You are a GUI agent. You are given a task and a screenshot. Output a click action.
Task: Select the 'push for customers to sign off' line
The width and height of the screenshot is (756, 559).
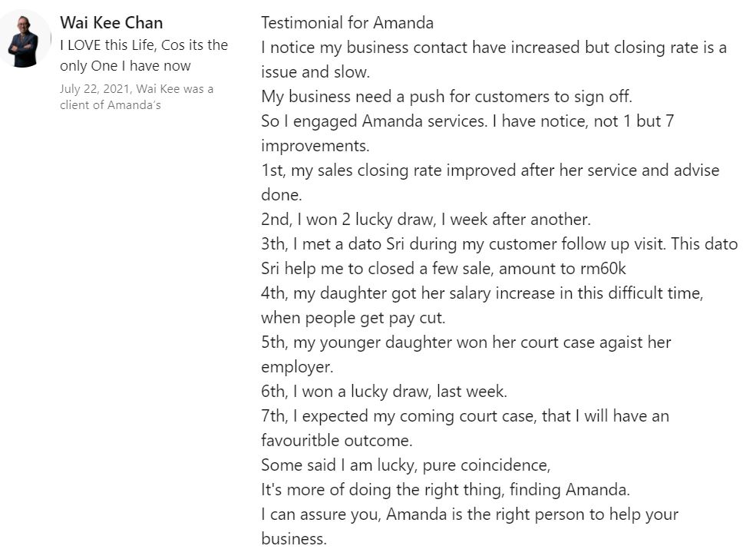[x=447, y=97]
